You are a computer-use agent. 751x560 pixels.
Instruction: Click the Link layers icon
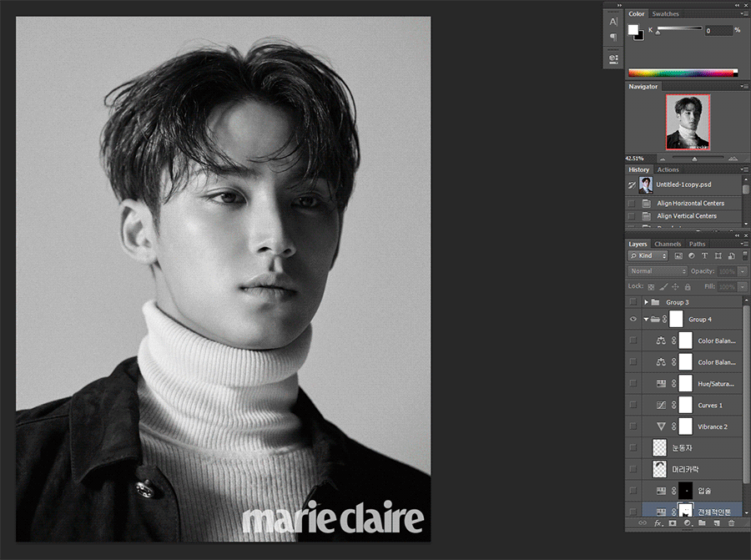point(643,523)
